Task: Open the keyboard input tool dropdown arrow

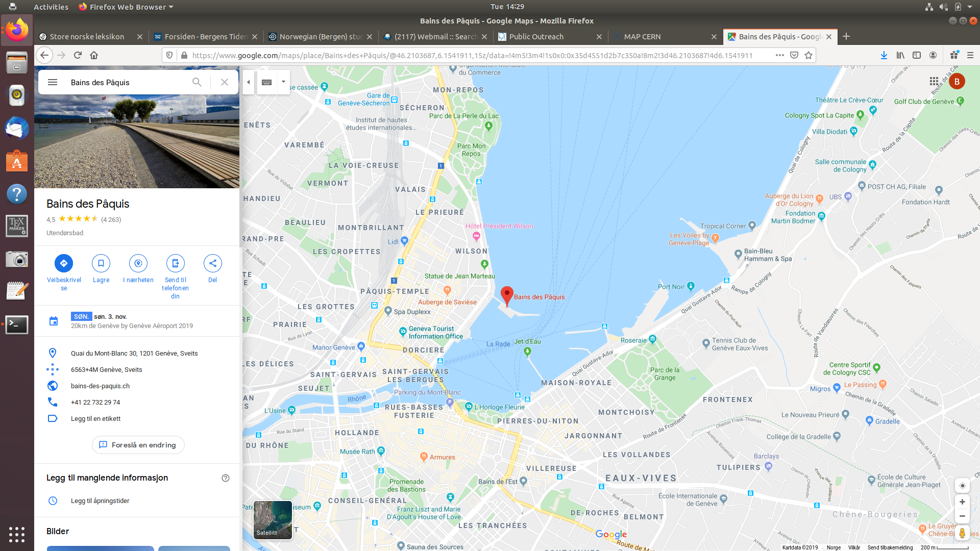Action: point(283,82)
